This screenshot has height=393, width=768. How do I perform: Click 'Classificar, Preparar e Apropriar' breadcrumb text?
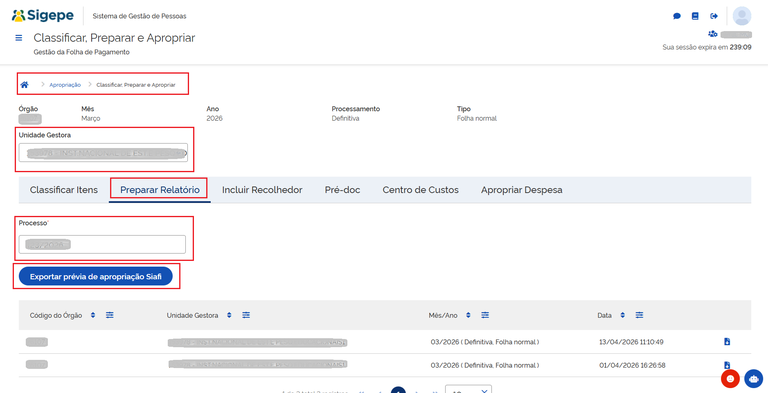click(x=136, y=85)
